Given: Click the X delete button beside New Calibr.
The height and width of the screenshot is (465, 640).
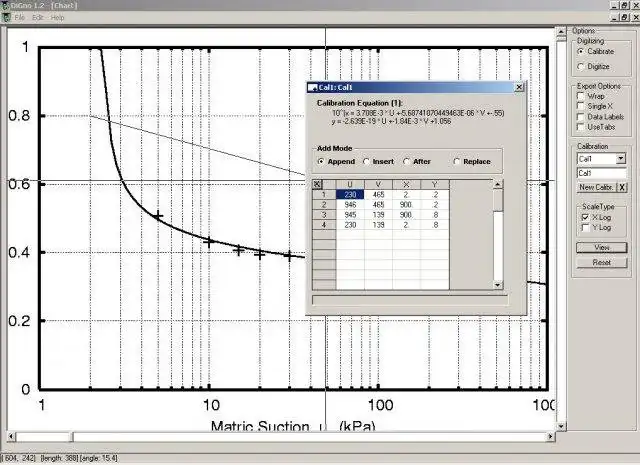Looking at the screenshot, I should point(622,187).
